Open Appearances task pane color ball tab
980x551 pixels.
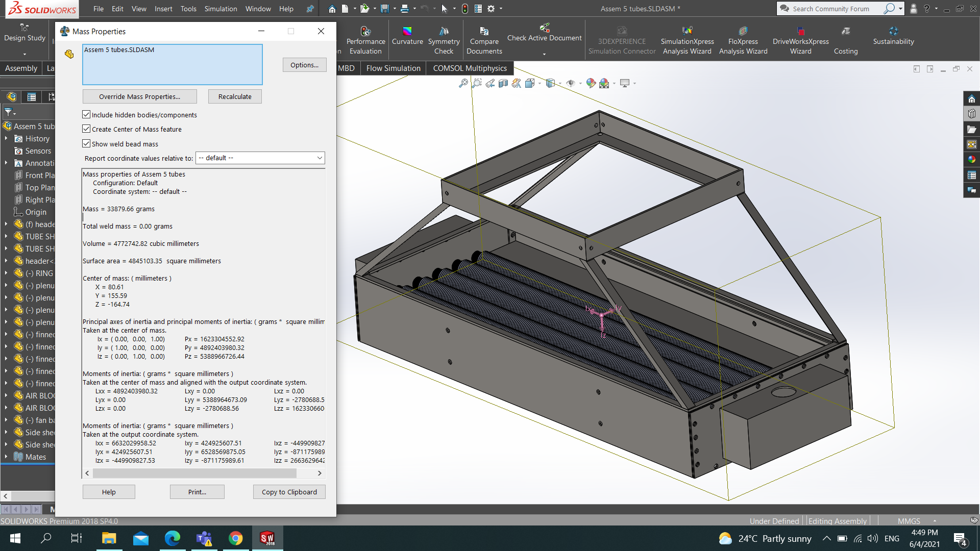(972, 160)
